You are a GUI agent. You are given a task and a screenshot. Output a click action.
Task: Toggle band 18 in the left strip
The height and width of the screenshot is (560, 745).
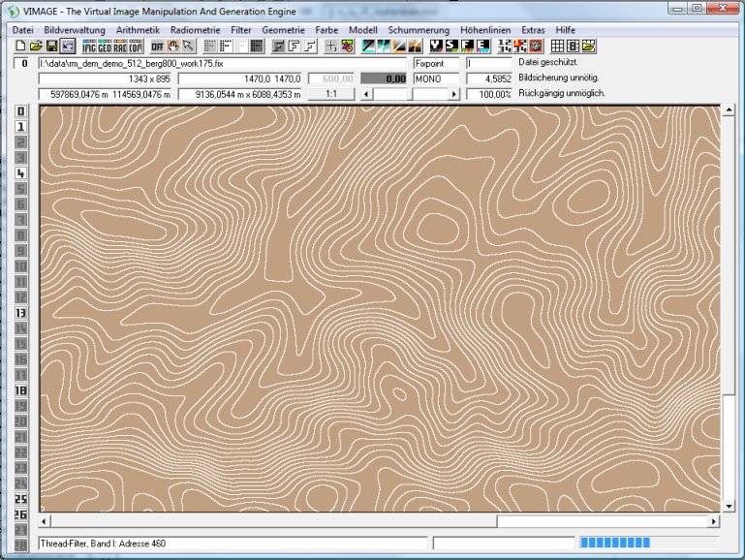20,390
